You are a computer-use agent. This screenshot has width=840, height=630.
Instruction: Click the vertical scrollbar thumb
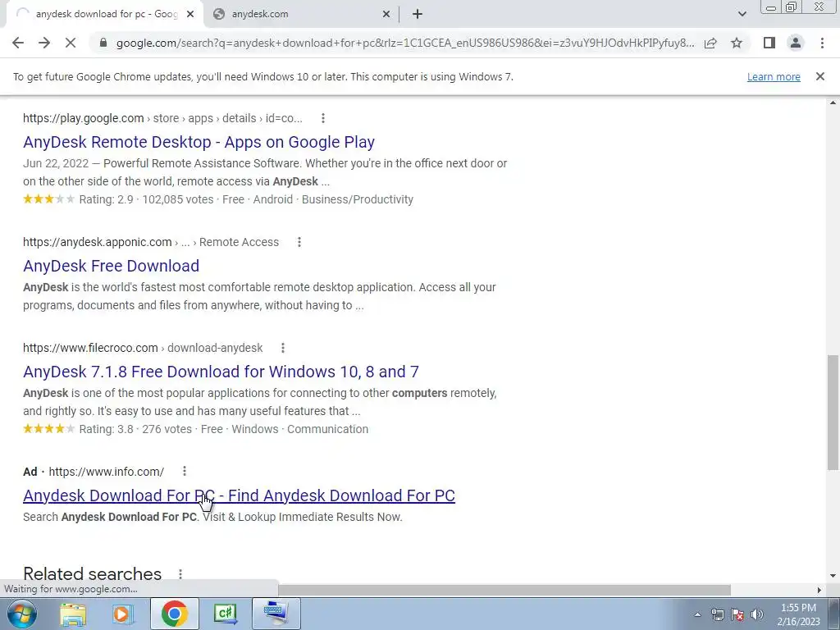(x=833, y=413)
